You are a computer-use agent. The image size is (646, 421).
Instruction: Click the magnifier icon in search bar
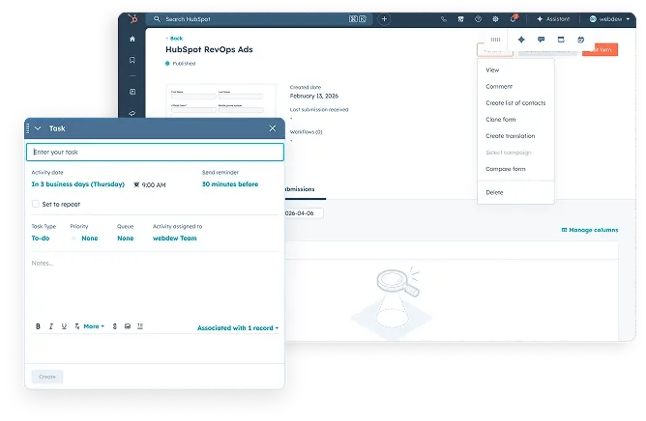pos(157,19)
